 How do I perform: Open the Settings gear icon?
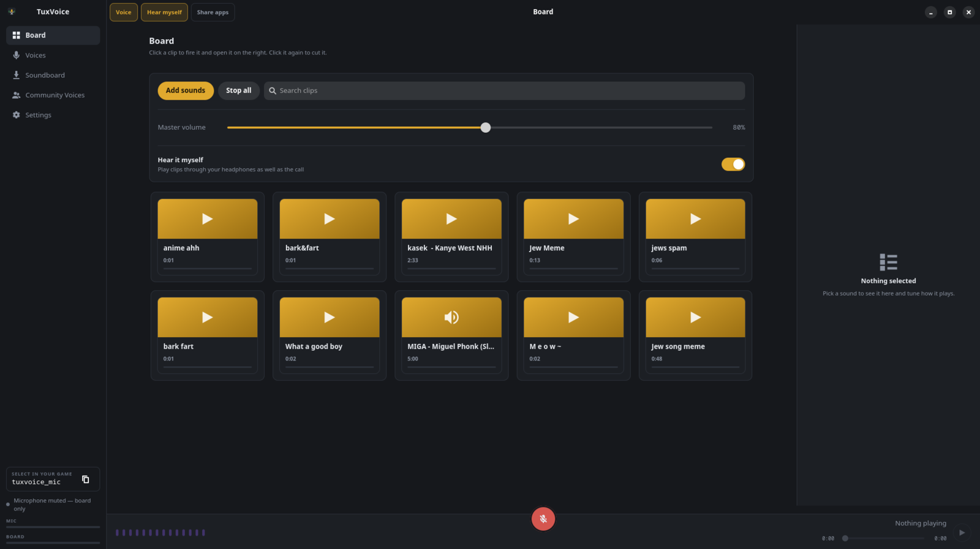[17, 115]
